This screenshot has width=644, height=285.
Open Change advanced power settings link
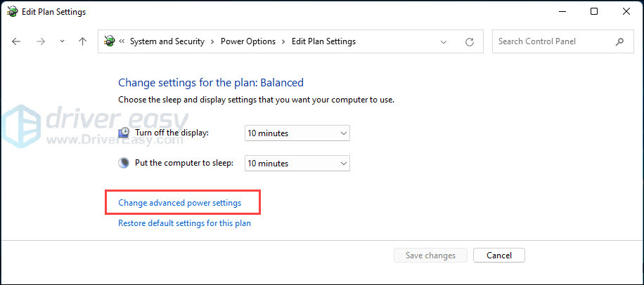179,203
